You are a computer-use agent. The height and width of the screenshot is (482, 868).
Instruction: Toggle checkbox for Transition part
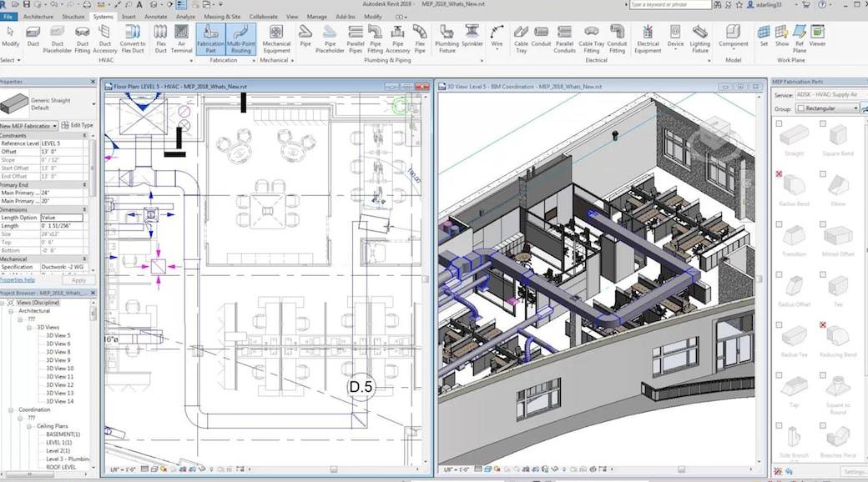779,224
